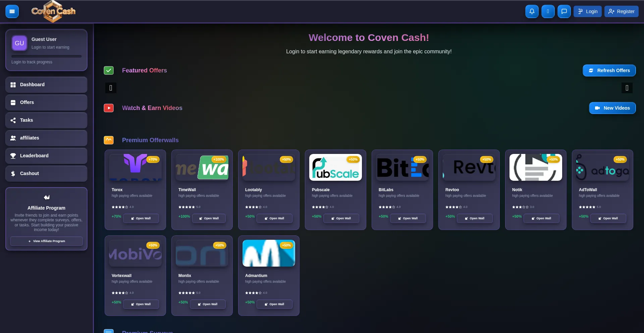Click the guest user progress bar
Screen dimensions: 644x333
[x=46, y=56]
